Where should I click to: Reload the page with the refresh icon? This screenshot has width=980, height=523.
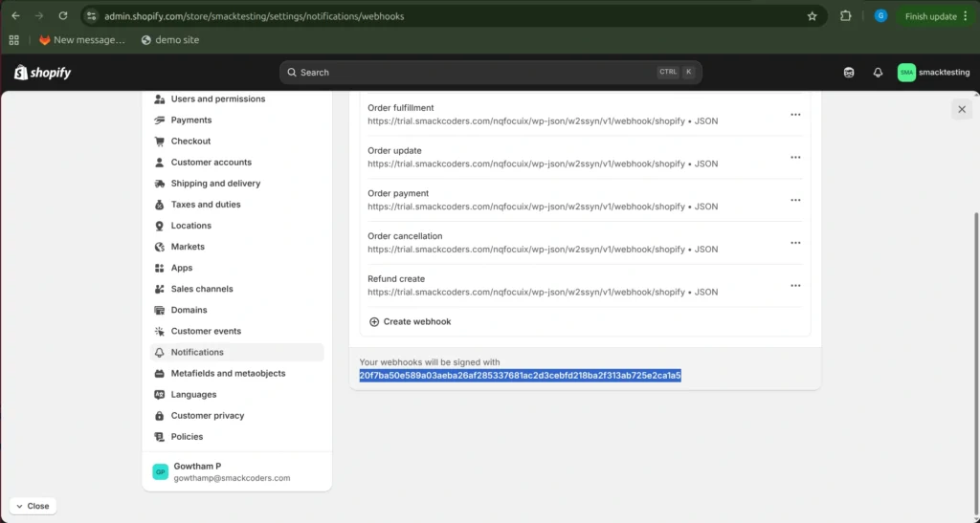63,16
